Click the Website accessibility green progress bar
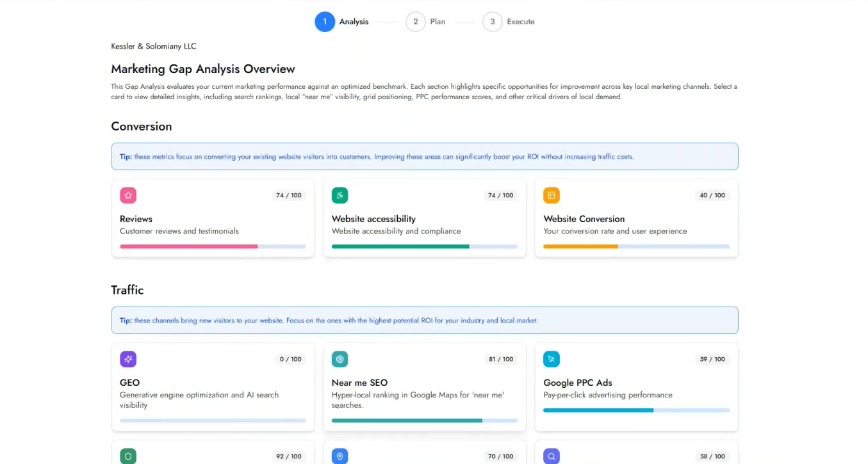Image resolution: width=868 pixels, height=464 pixels. tap(425, 246)
